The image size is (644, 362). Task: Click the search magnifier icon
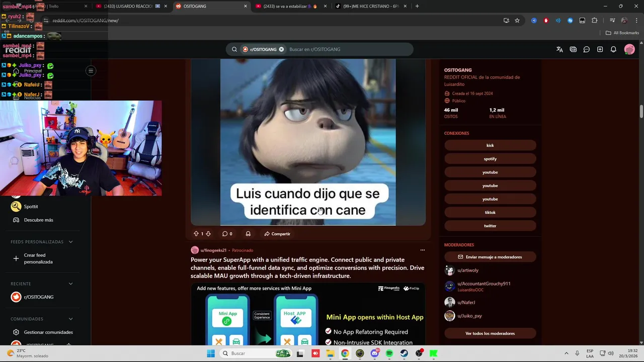pos(234,49)
